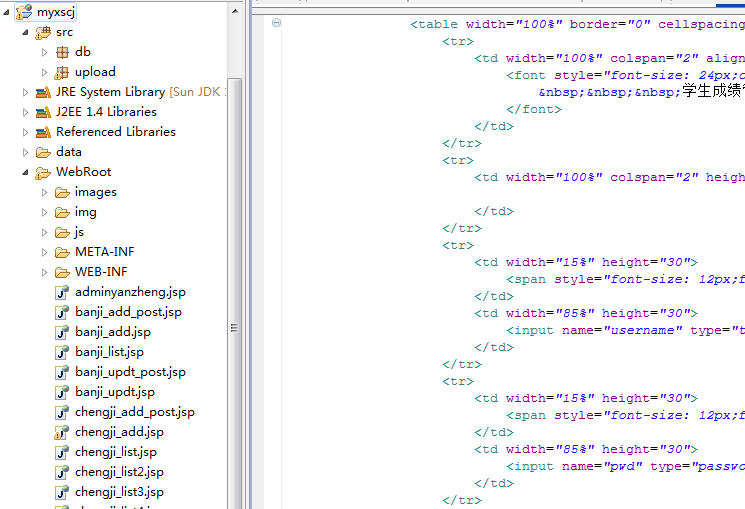Select the banji_list.jsp file name
Screen dimensions: 745x509
109,352
